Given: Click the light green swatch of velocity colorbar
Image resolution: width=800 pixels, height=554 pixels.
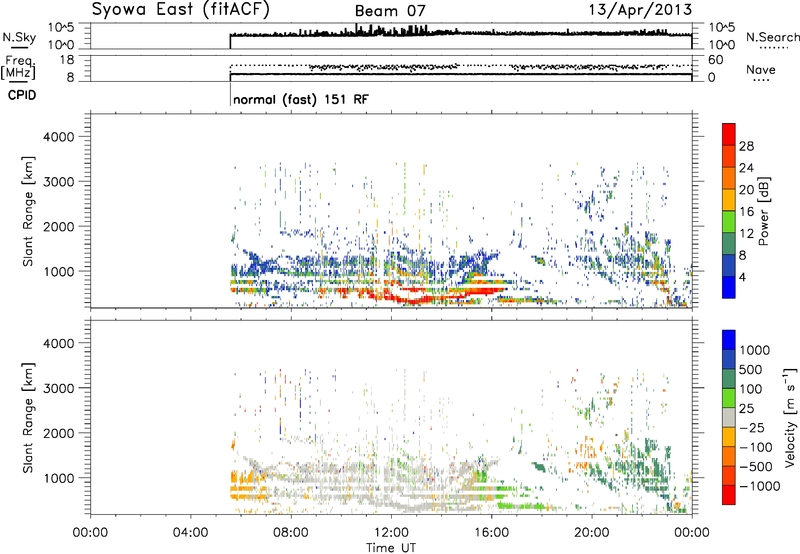Looking at the screenshot, I should coord(729,398).
